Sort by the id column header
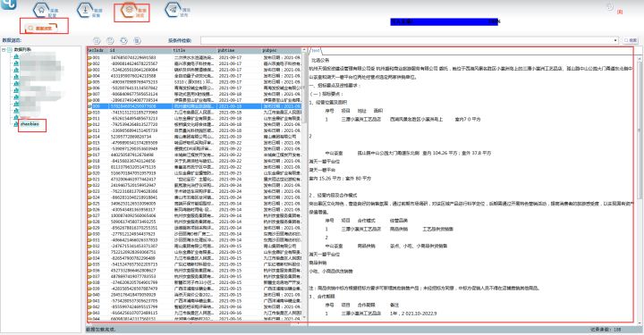This screenshot has width=644, height=335. 140,50
